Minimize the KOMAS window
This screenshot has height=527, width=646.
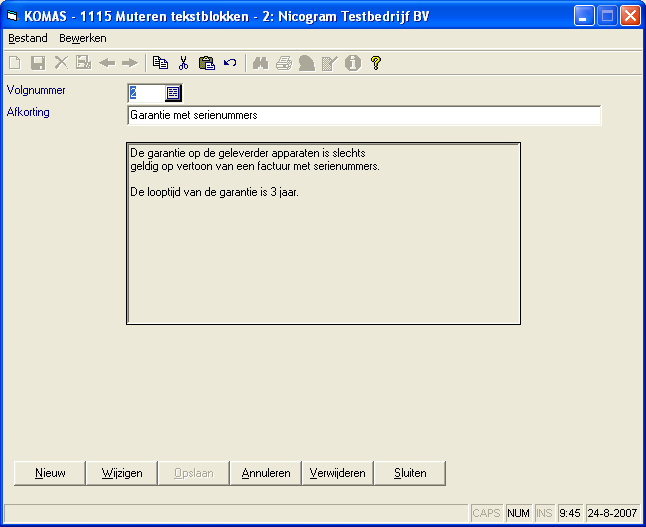coord(584,16)
